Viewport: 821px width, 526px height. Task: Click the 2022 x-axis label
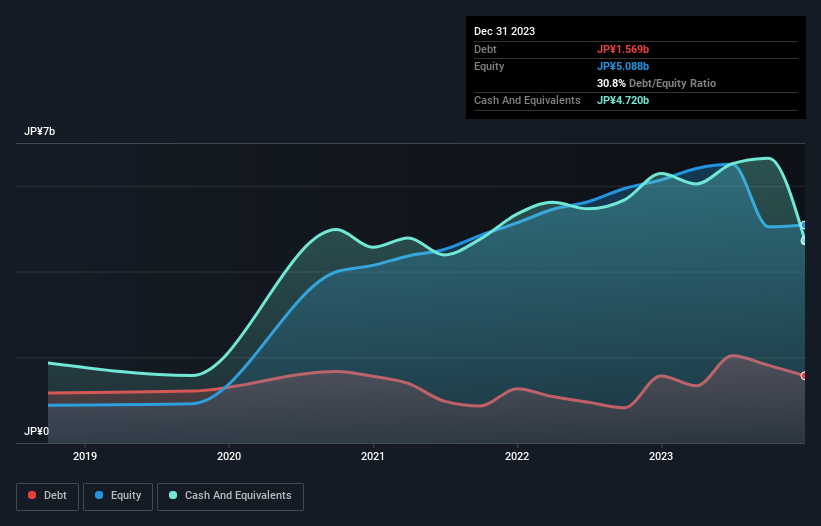517,456
